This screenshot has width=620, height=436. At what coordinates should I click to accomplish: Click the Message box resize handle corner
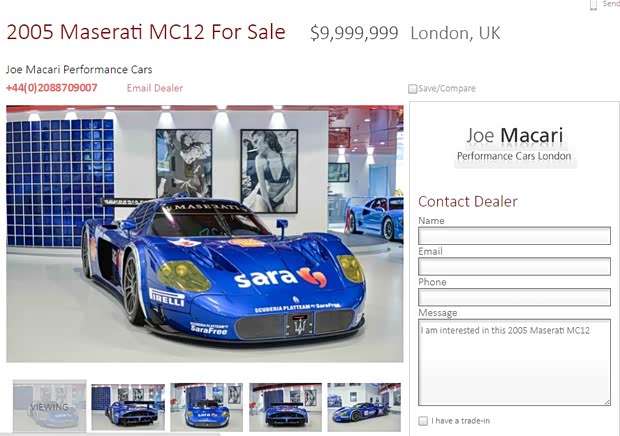pos(607,402)
